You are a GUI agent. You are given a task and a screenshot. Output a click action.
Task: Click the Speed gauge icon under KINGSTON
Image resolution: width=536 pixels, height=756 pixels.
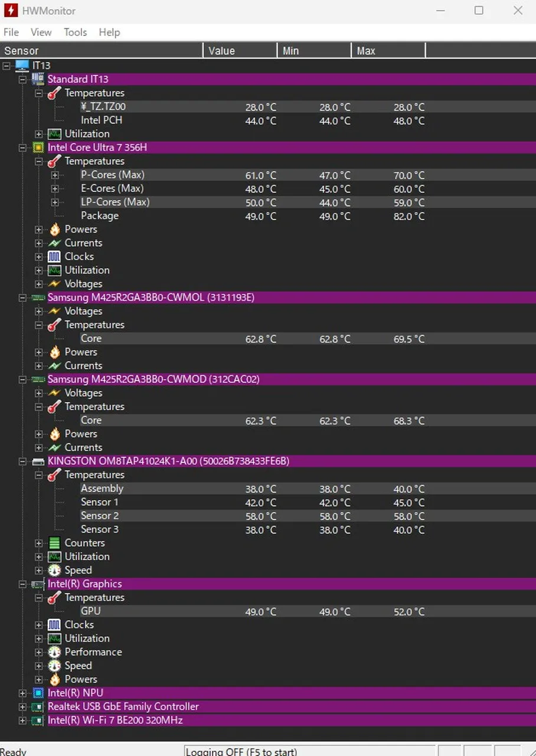click(x=54, y=571)
